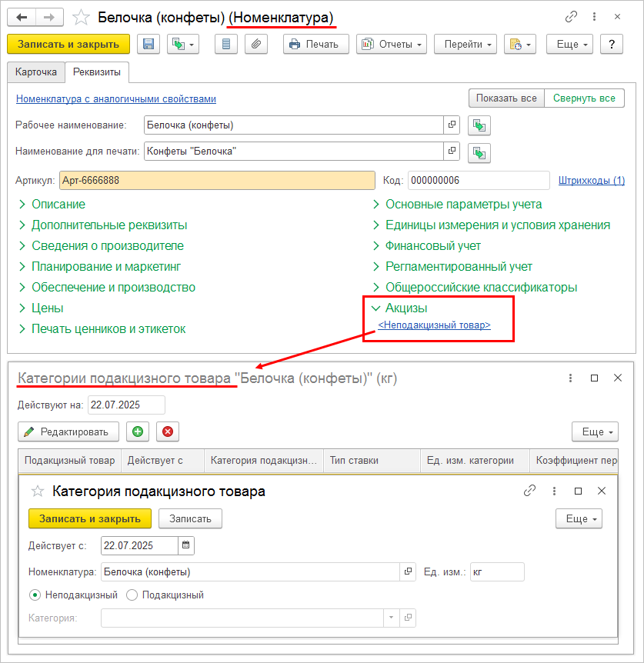Image resolution: width=644 pixels, height=663 pixels.
Task: Delete record with red cross icon
Action: pos(168,431)
